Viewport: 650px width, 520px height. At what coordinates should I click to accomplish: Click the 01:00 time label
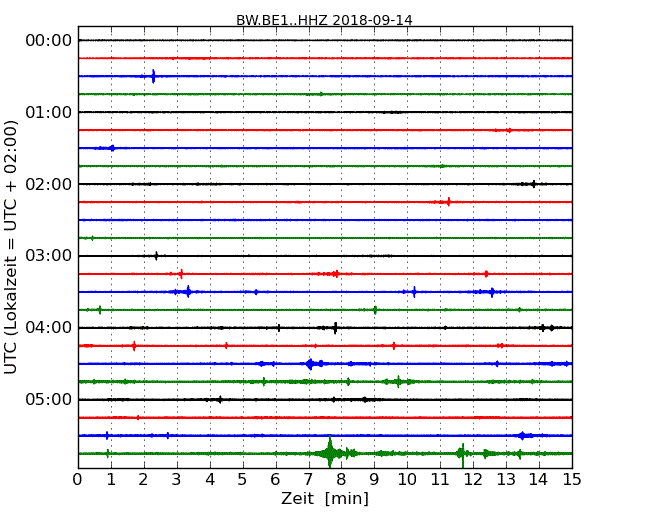click(49, 112)
